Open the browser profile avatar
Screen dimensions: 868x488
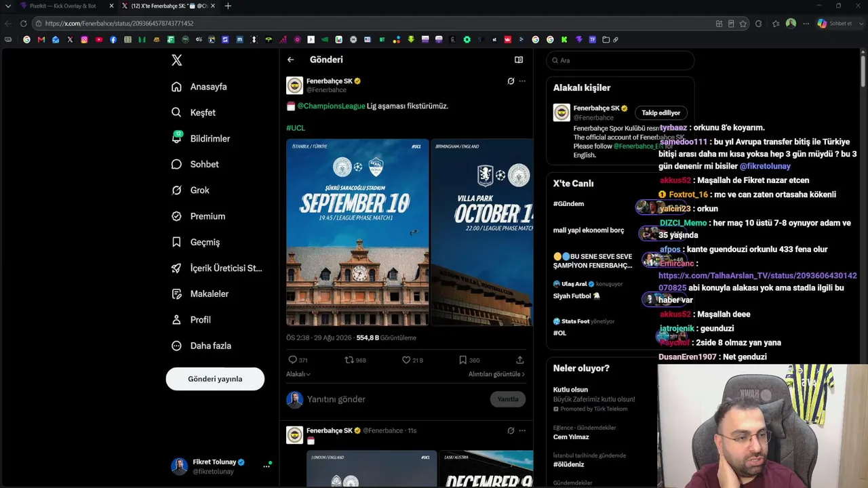pyautogui.click(x=791, y=24)
